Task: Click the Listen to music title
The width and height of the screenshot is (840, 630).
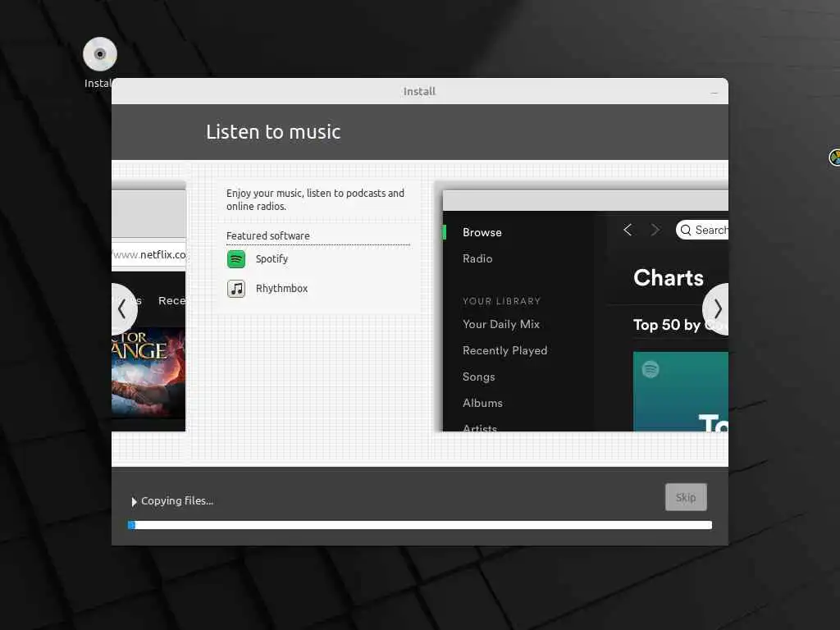Action: point(273,132)
